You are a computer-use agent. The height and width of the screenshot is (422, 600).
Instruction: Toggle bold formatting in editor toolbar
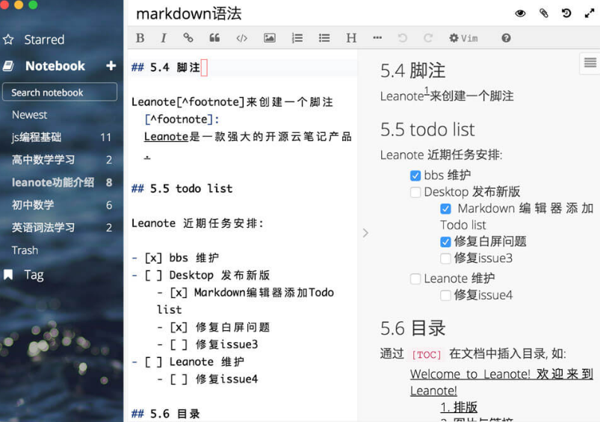tap(140, 38)
